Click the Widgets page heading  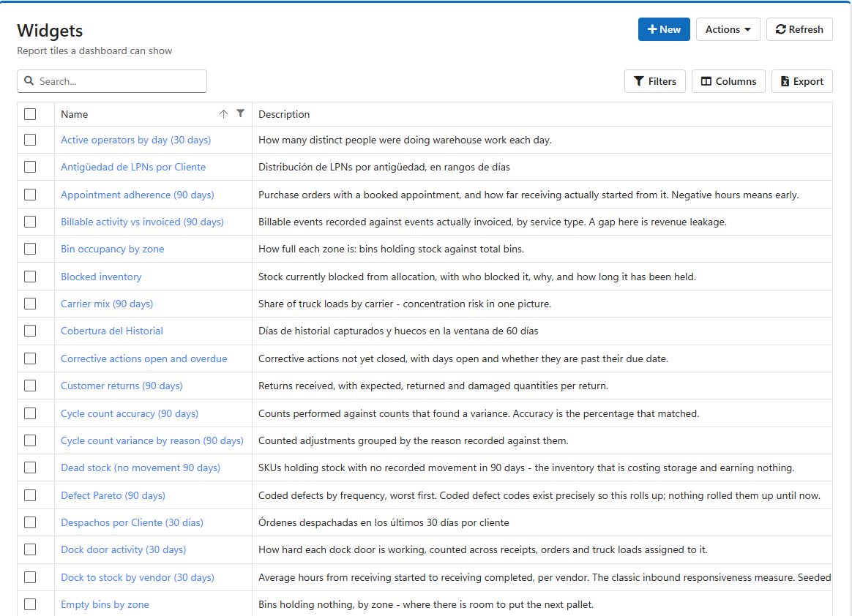50,31
